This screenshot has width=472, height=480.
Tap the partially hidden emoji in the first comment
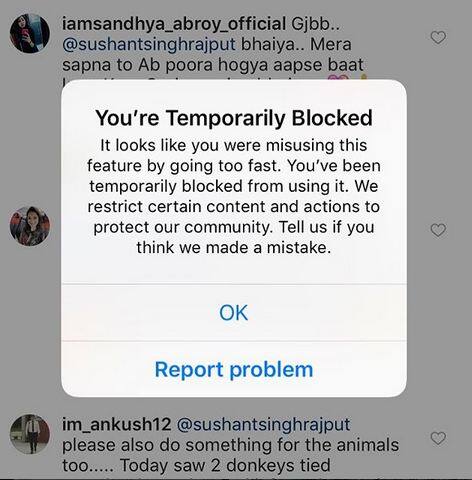pyautogui.click(x=338, y=78)
